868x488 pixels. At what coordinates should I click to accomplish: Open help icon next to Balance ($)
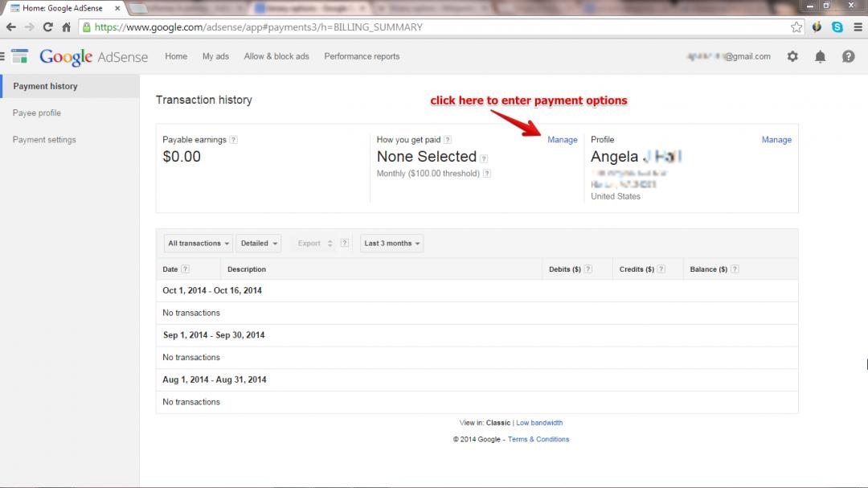(735, 269)
